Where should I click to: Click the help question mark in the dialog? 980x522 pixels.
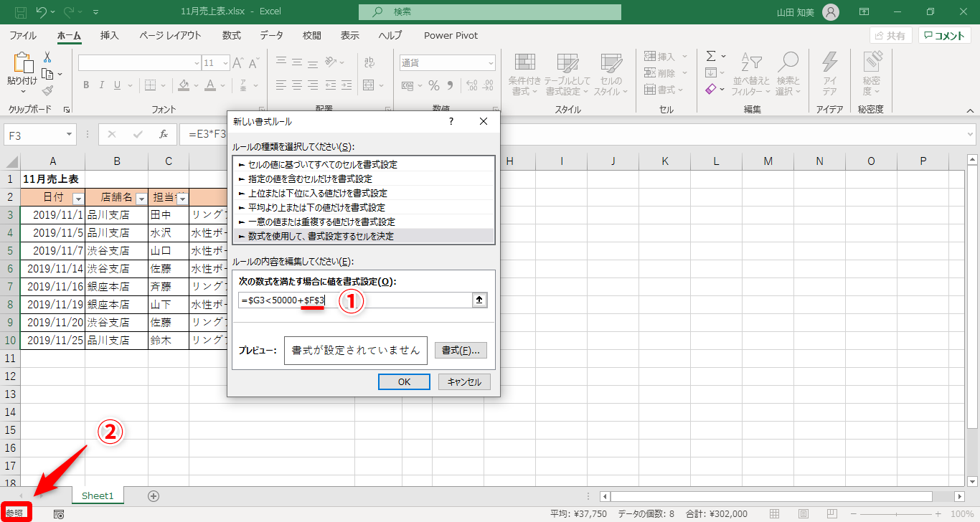pos(451,122)
